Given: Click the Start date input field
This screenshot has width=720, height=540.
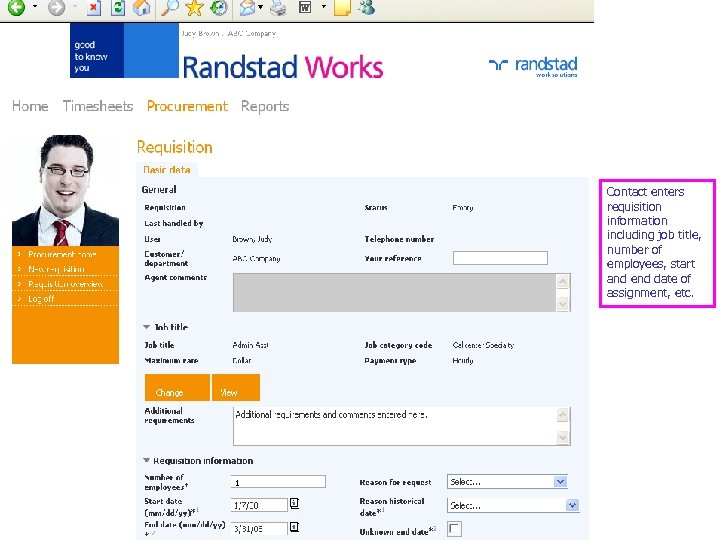Looking at the screenshot, I should point(259,505).
